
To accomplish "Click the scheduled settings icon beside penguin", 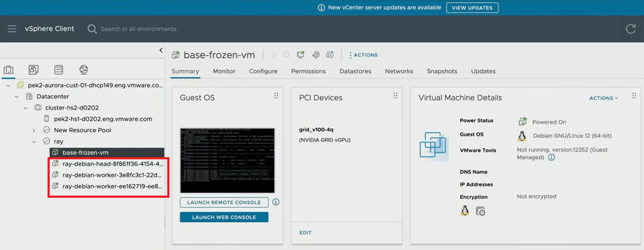I will tap(480, 211).
